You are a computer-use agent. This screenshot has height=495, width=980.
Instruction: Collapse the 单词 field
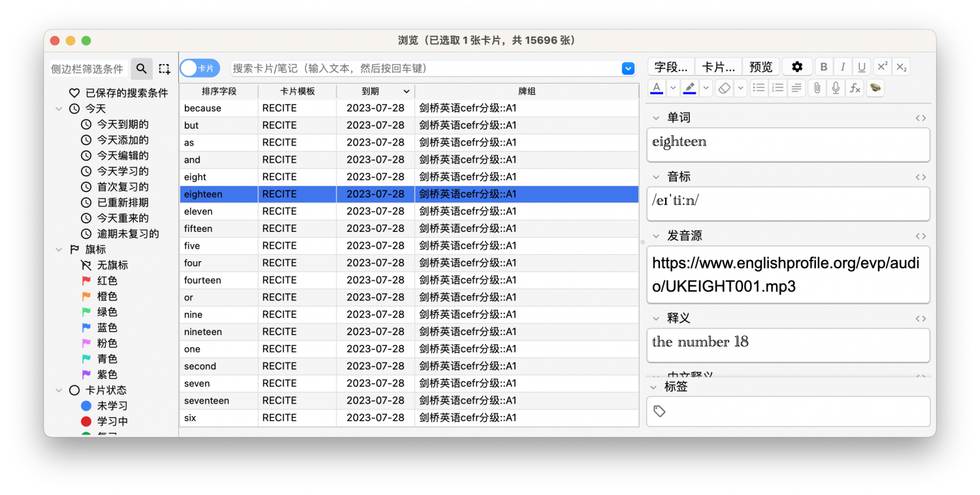tap(656, 118)
